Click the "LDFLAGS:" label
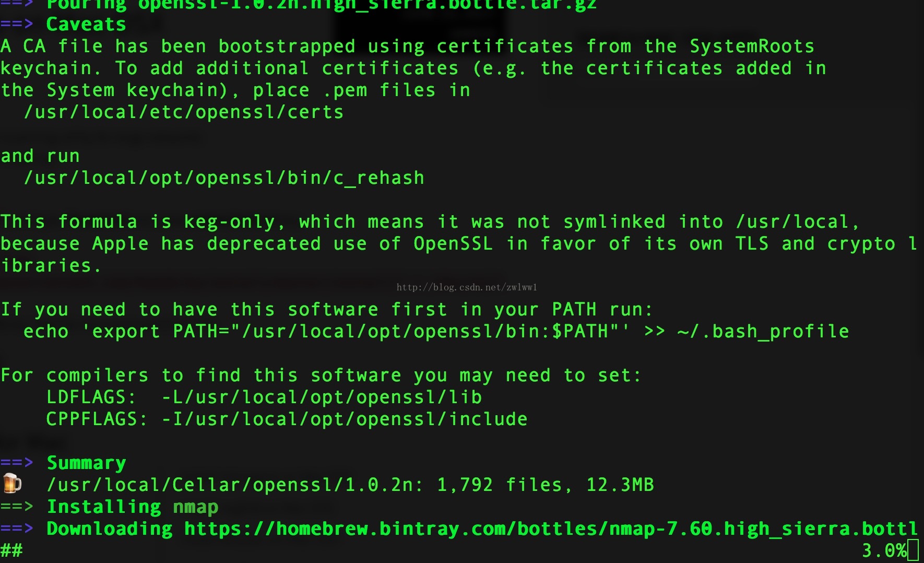Image resolution: width=924 pixels, height=563 pixels. (x=91, y=397)
